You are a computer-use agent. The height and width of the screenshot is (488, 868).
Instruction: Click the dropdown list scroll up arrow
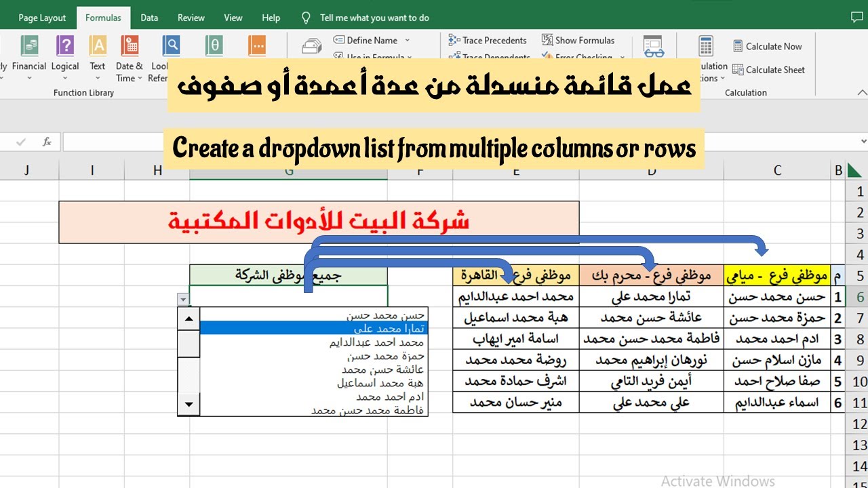pyautogui.click(x=189, y=319)
